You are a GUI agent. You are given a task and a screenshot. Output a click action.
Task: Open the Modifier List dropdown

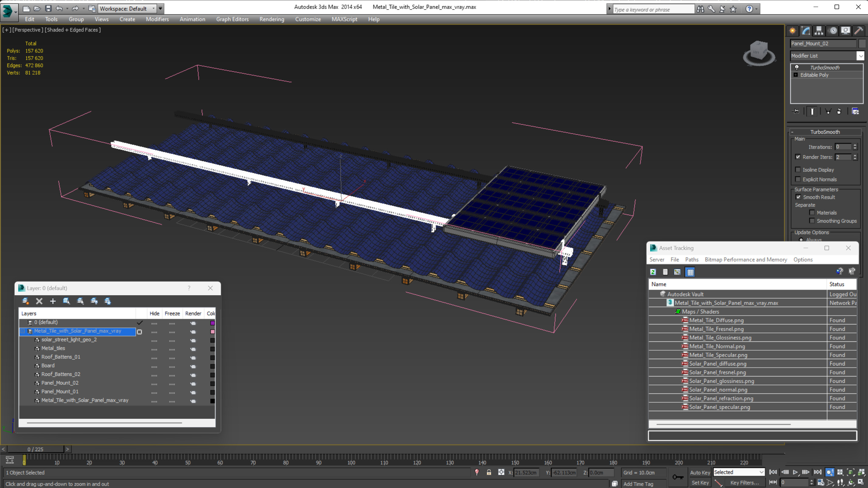tap(860, 56)
